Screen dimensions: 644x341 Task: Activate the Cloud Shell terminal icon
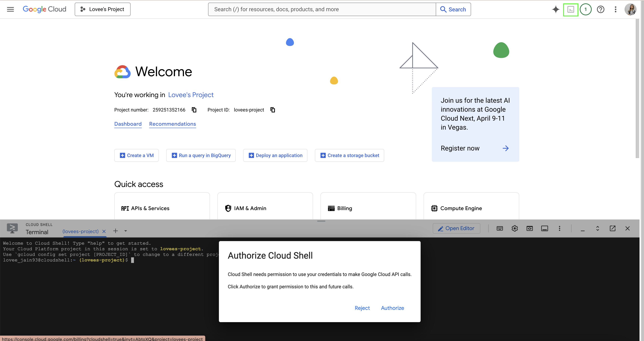pyautogui.click(x=570, y=9)
